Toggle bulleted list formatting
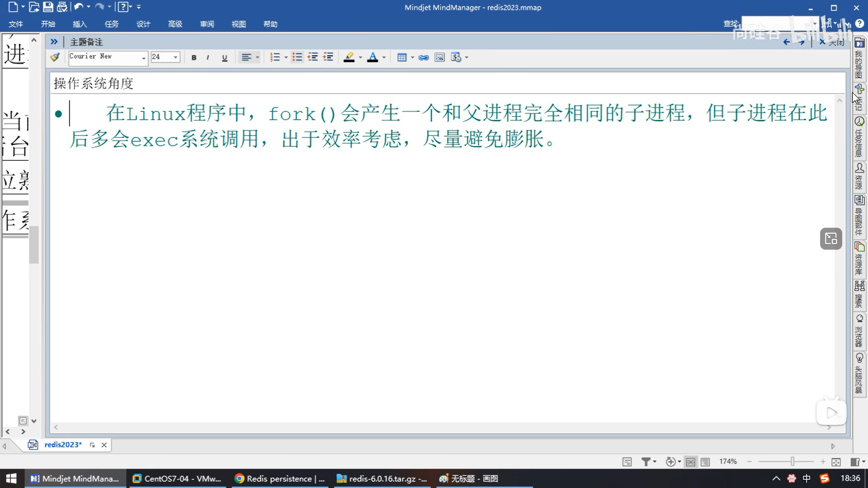 [x=297, y=57]
